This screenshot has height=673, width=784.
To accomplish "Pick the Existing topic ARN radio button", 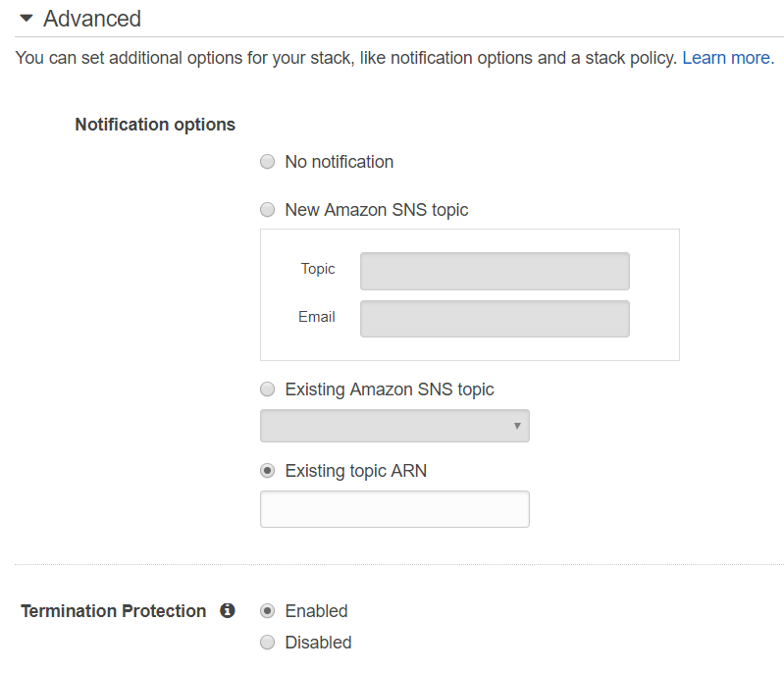I will [x=268, y=471].
